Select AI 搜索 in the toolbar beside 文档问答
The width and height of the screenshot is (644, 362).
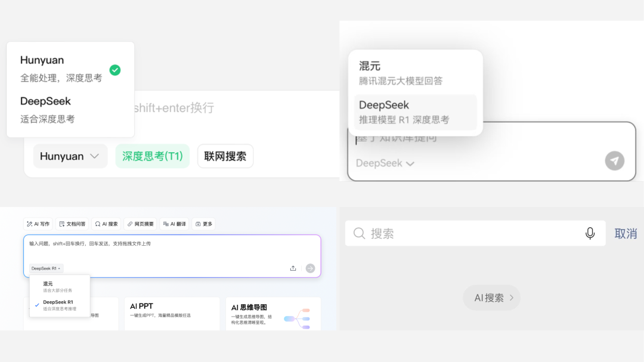(x=106, y=224)
